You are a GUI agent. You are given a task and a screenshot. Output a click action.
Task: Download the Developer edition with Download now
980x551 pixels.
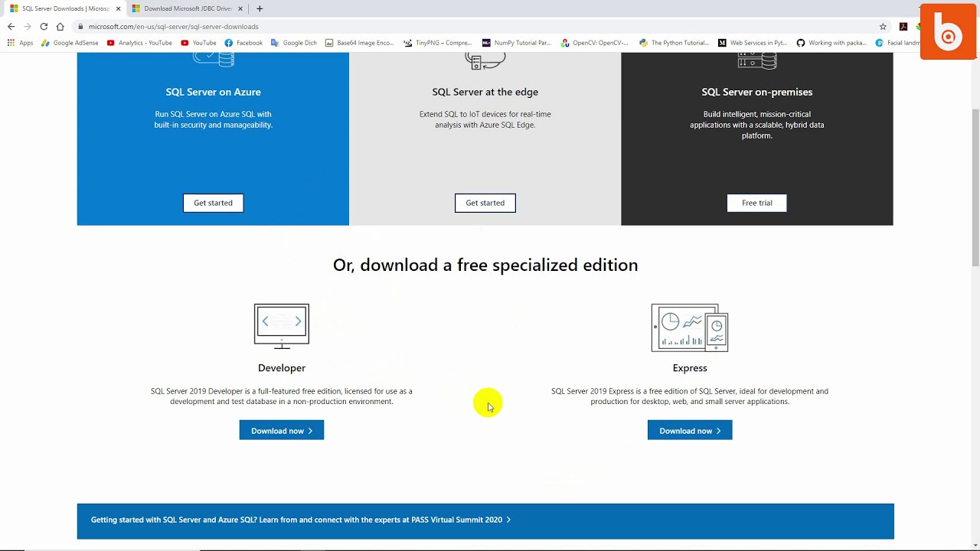(282, 431)
